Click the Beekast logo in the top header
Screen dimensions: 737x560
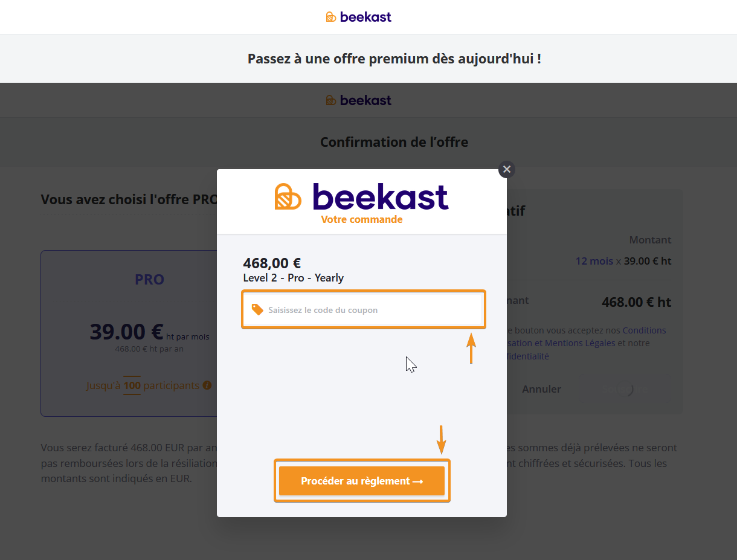click(x=359, y=17)
